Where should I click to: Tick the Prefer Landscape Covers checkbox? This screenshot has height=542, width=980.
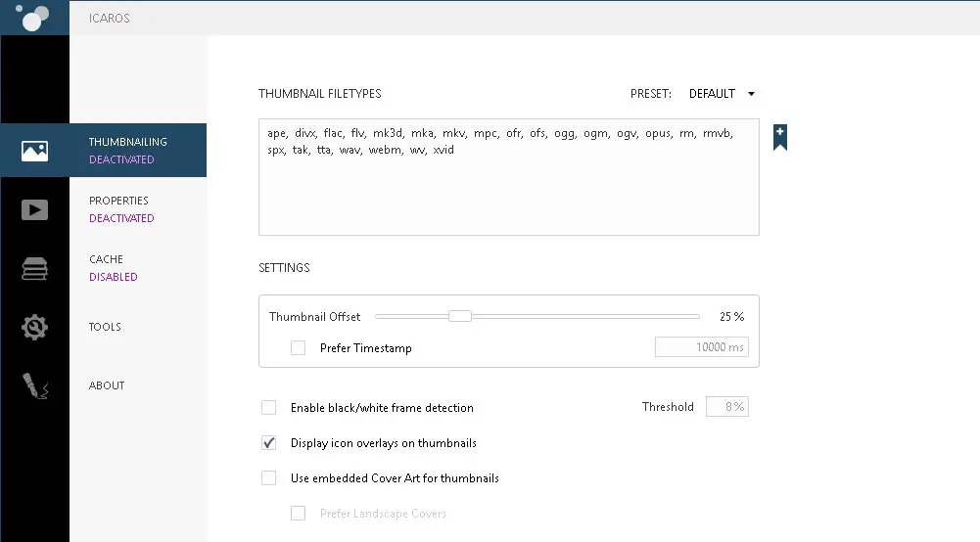pyautogui.click(x=298, y=514)
